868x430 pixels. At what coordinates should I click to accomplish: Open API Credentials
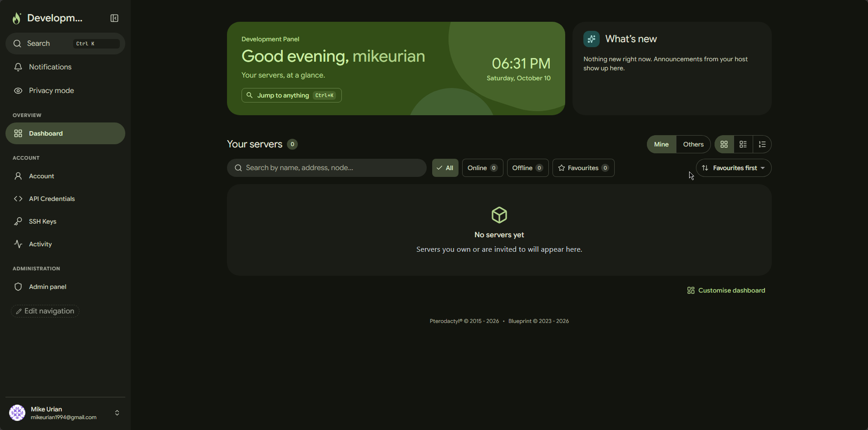click(65, 199)
